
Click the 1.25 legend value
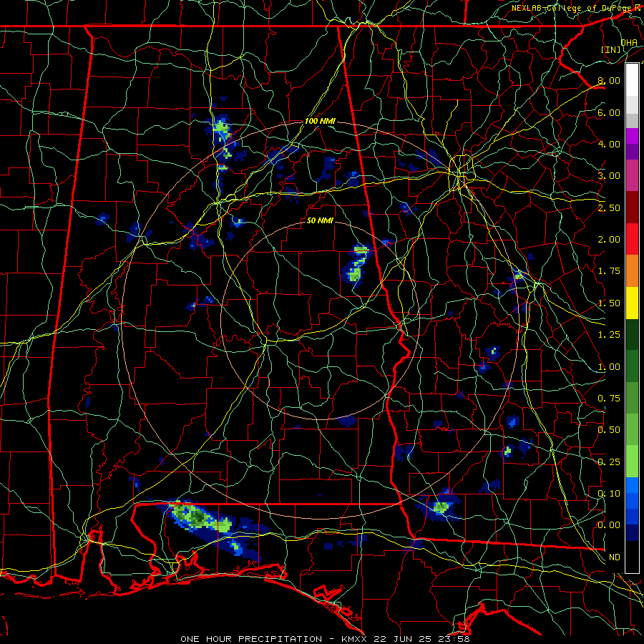pos(609,335)
